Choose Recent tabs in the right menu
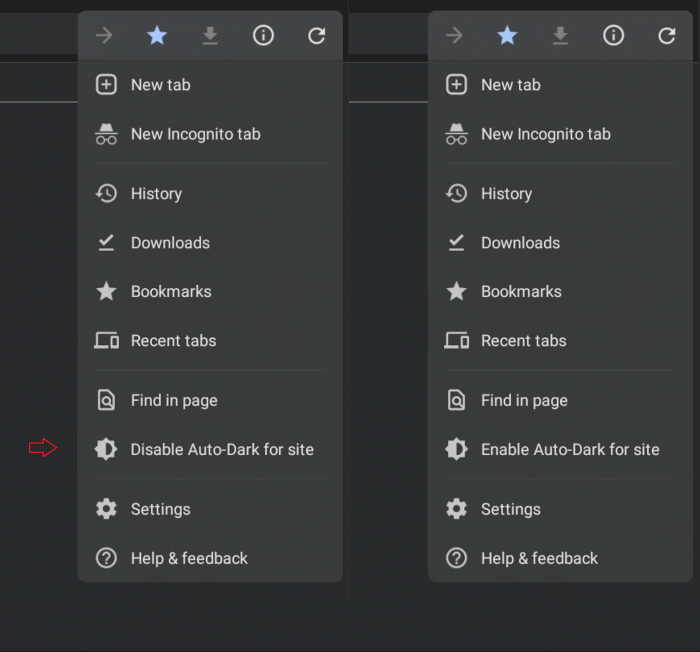 click(x=523, y=341)
